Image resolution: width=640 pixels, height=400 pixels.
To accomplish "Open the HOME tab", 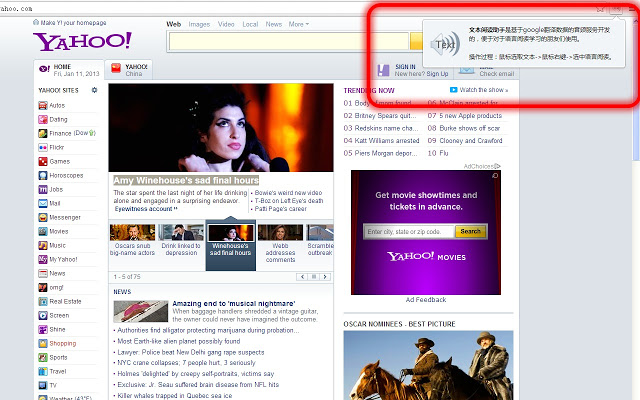I will tap(69, 70).
